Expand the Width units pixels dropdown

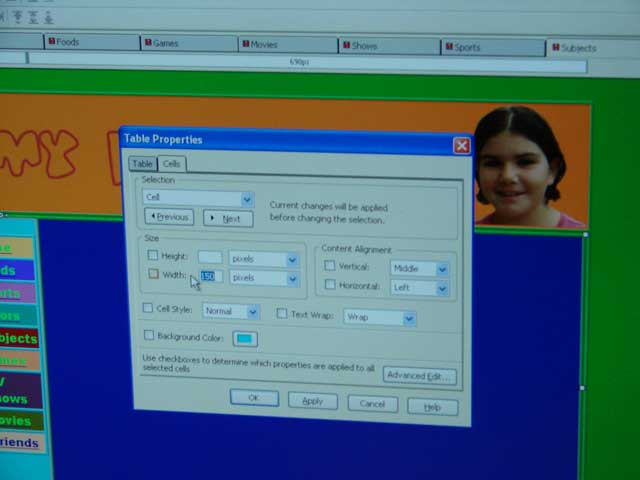pyautogui.click(x=264, y=278)
